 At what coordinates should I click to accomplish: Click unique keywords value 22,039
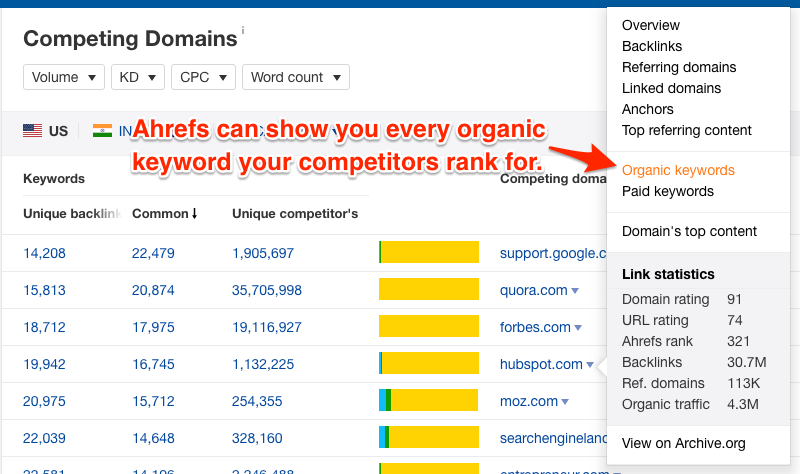click(44, 438)
